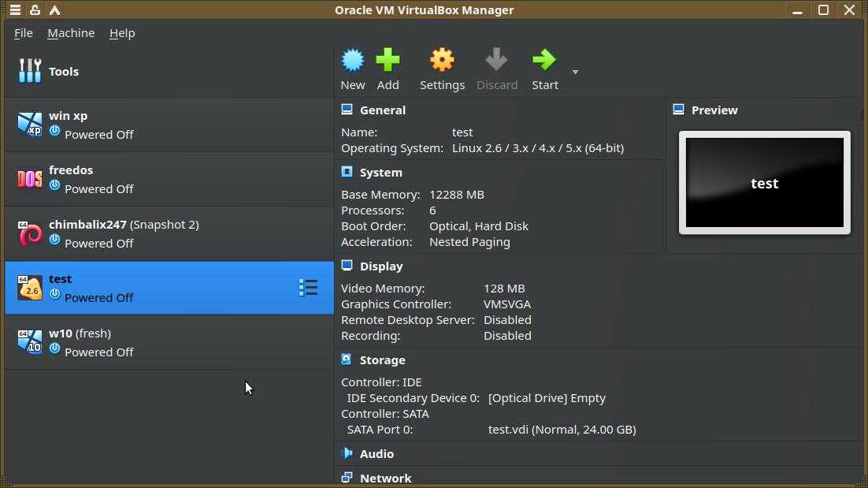The width and height of the screenshot is (868, 488).
Task: Click the Operating System value text
Action: pos(538,148)
